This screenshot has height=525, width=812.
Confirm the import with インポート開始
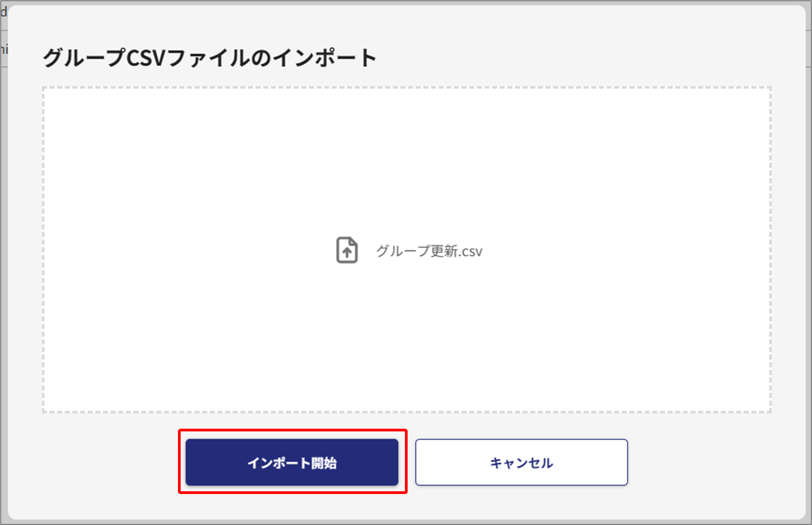[292, 462]
